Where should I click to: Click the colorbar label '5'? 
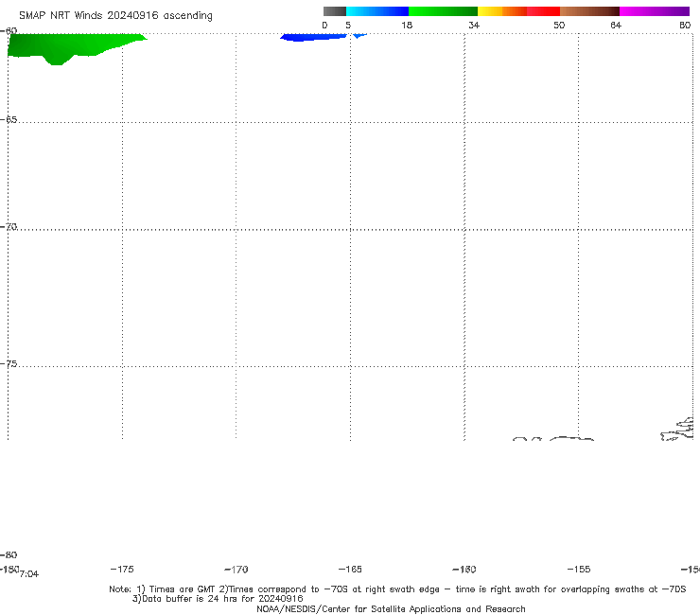click(348, 25)
